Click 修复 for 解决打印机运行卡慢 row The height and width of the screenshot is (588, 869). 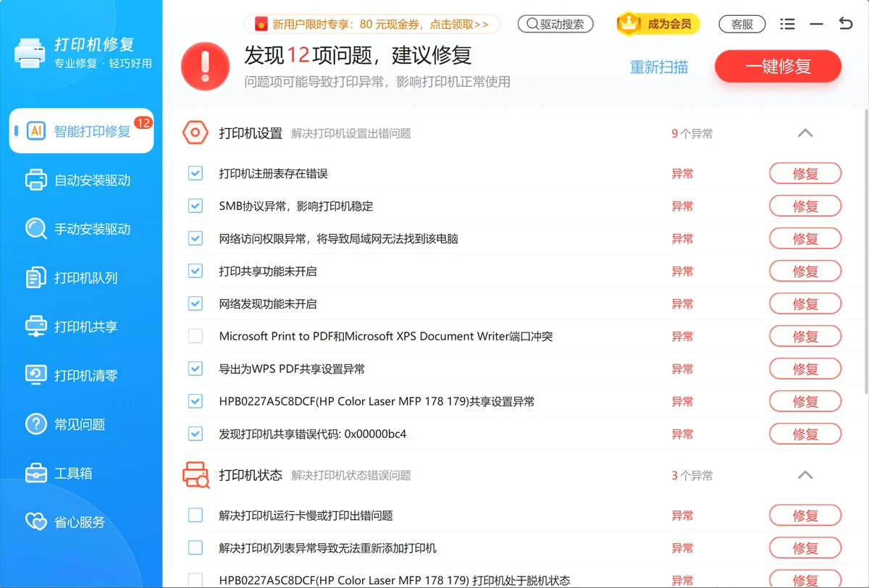click(805, 515)
